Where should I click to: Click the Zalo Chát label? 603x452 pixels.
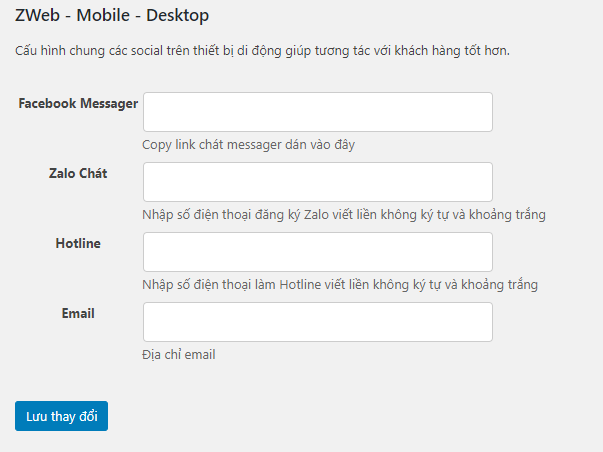pos(78,173)
